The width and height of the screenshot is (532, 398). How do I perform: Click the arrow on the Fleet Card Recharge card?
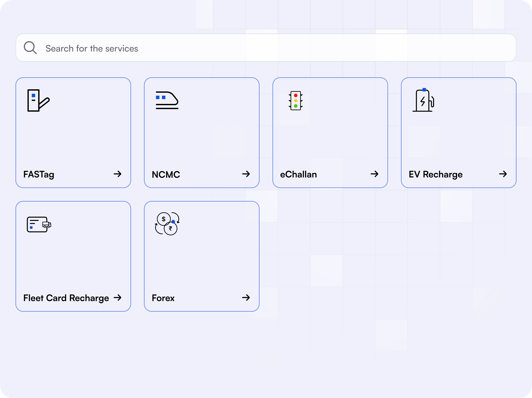(x=117, y=298)
